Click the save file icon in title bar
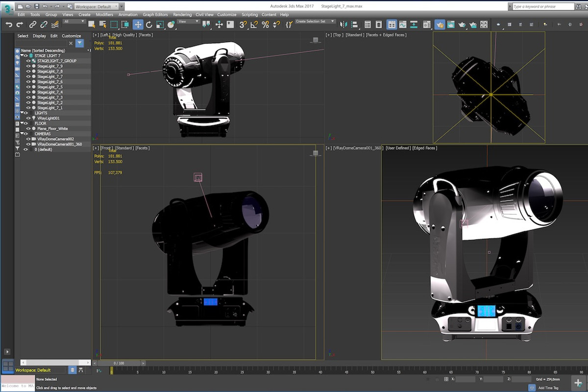This screenshot has width=588, height=392. [37, 6]
